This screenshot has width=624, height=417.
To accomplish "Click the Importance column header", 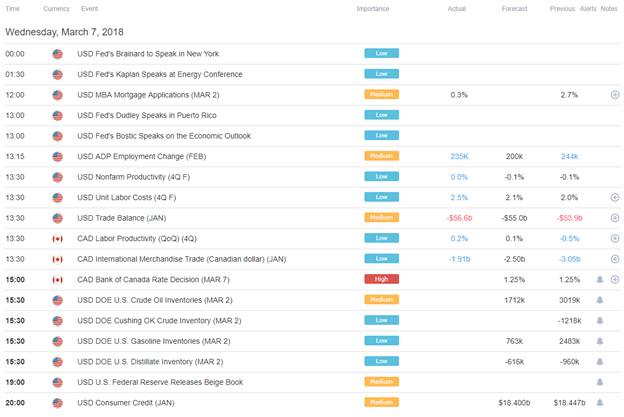I will tap(373, 9).
